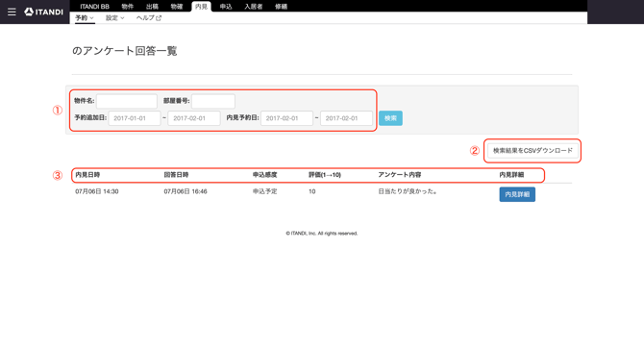Select the 07月06日 14:30 viewing cell
The image size is (644, 349).
(97, 191)
